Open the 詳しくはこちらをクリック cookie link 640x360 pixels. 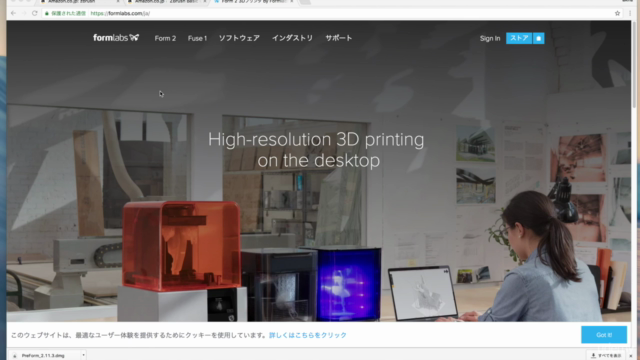(x=308, y=335)
